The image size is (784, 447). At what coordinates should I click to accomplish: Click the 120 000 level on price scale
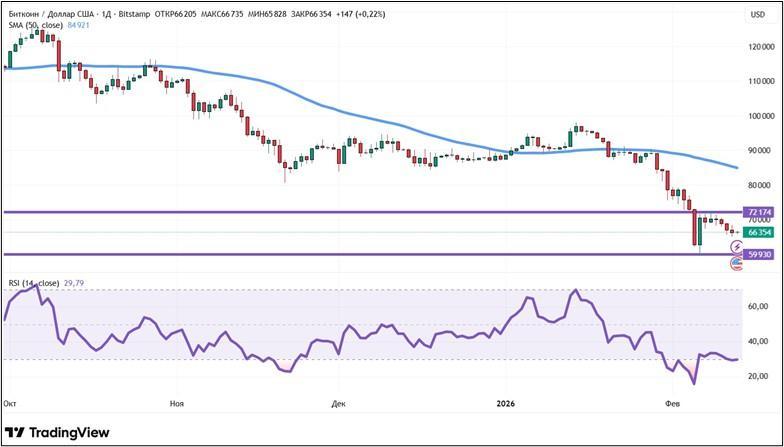(758, 46)
